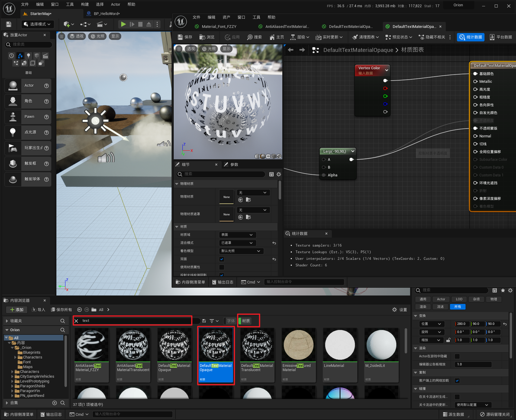Click the 主页 home icon in material toolbar

[x=272, y=37]
